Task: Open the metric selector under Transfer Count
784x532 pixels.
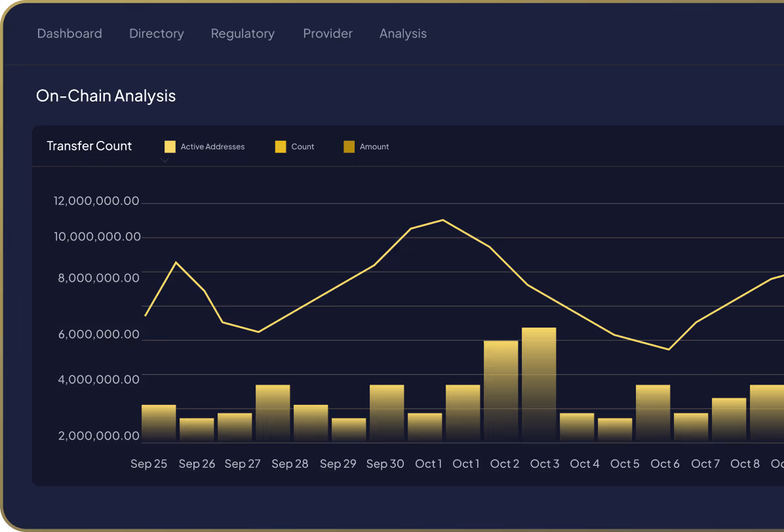Action: (x=165, y=159)
